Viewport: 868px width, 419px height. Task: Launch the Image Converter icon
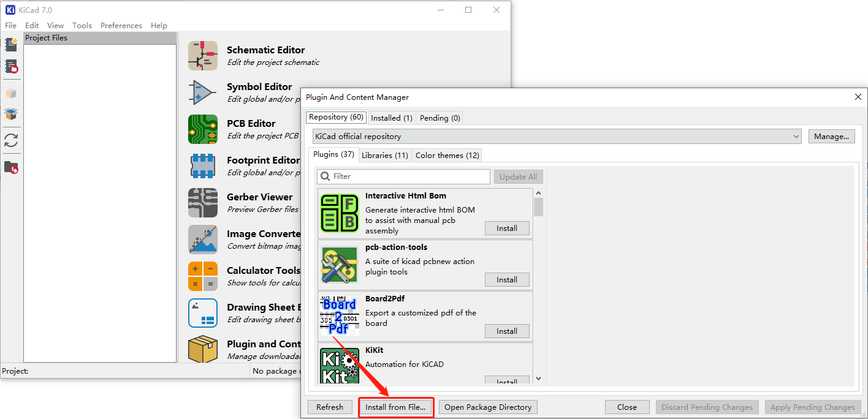[x=203, y=240]
